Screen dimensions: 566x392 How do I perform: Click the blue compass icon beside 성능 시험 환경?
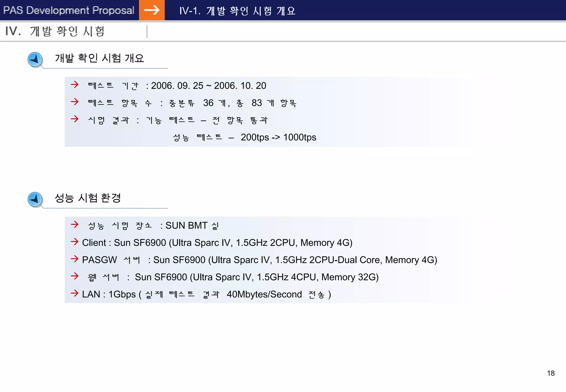(x=35, y=199)
